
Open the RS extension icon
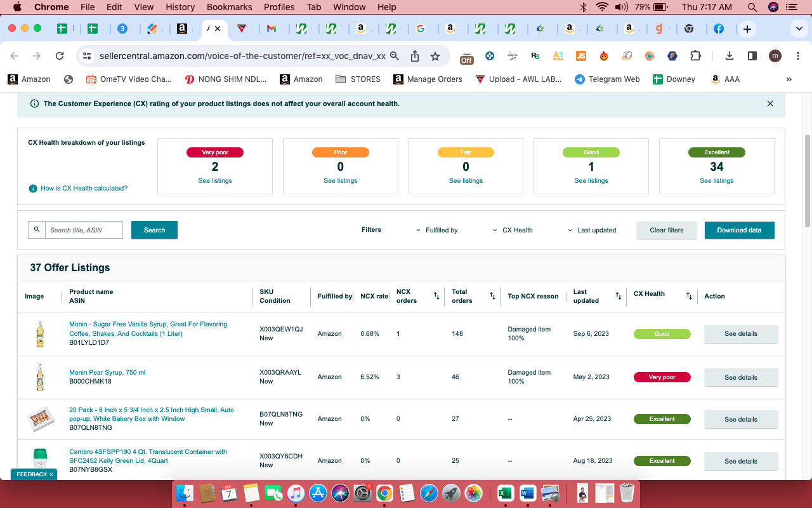click(x=535, y=56)
